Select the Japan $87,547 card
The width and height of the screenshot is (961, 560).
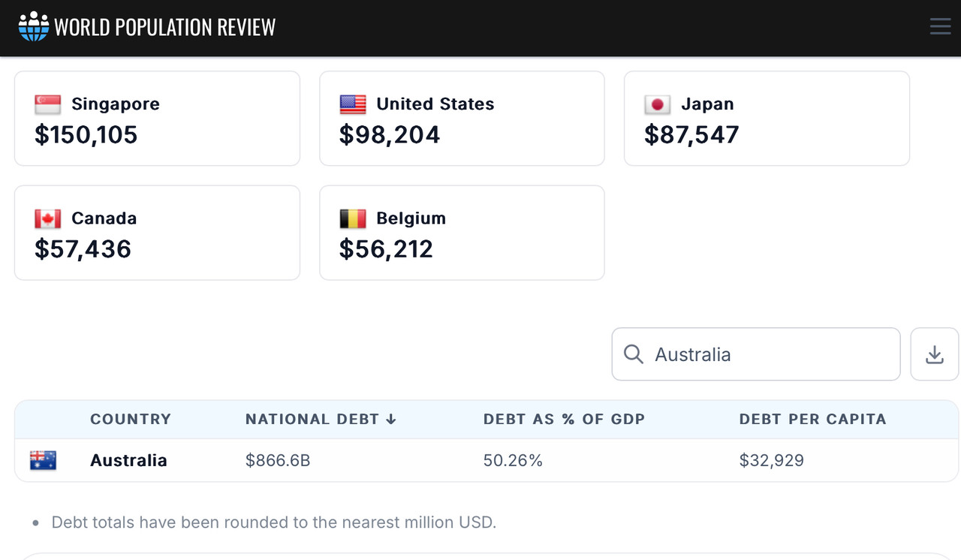point(767,119)
